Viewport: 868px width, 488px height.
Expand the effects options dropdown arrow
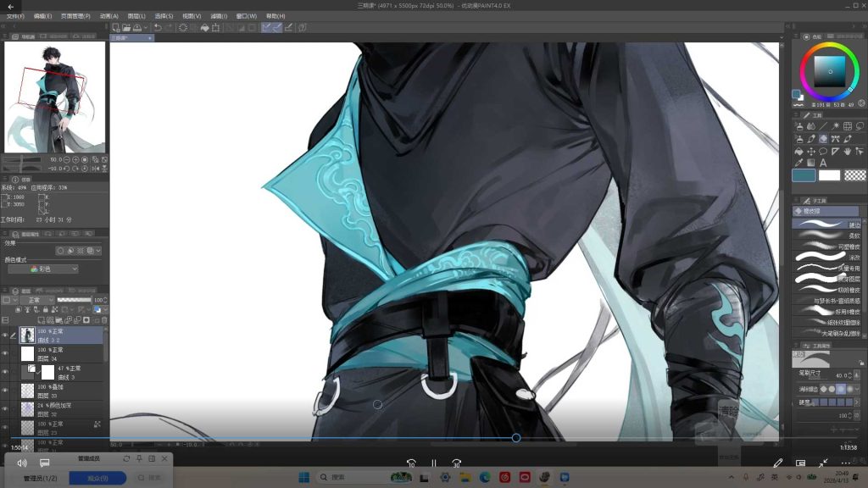click(98, 251)
